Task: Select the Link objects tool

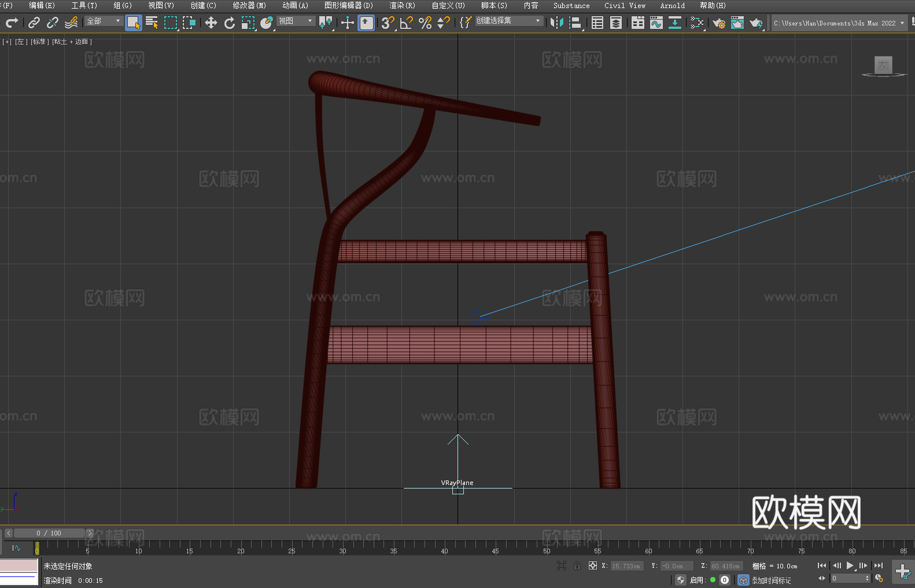Action: click(34, 23)
